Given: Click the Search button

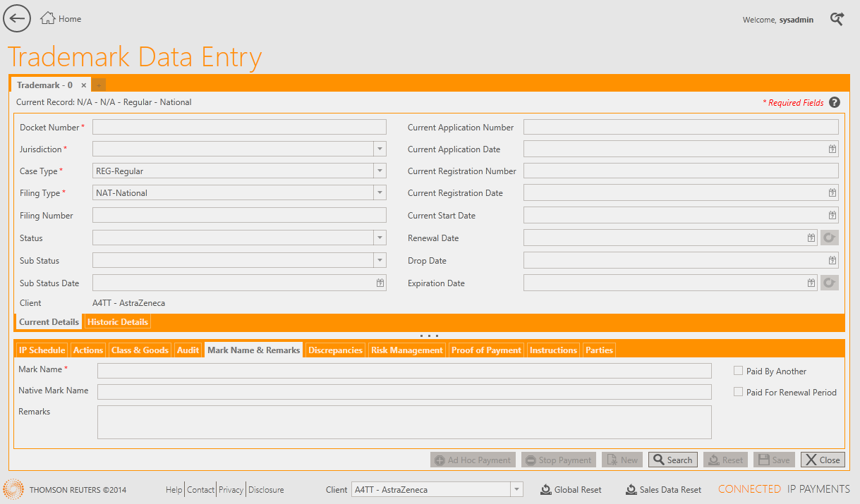Looking at the screenshot, I should click(672, 460).
